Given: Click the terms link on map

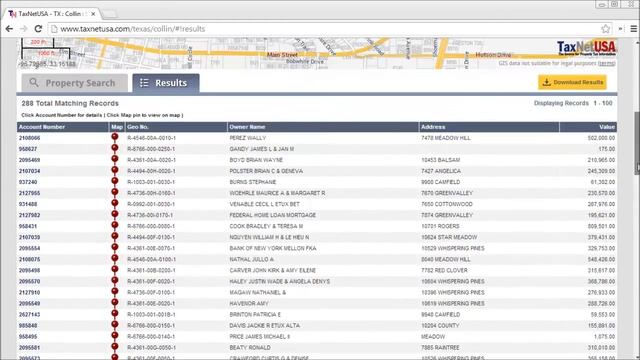Looking at the screenshot, I should click(x=607, y=63).
